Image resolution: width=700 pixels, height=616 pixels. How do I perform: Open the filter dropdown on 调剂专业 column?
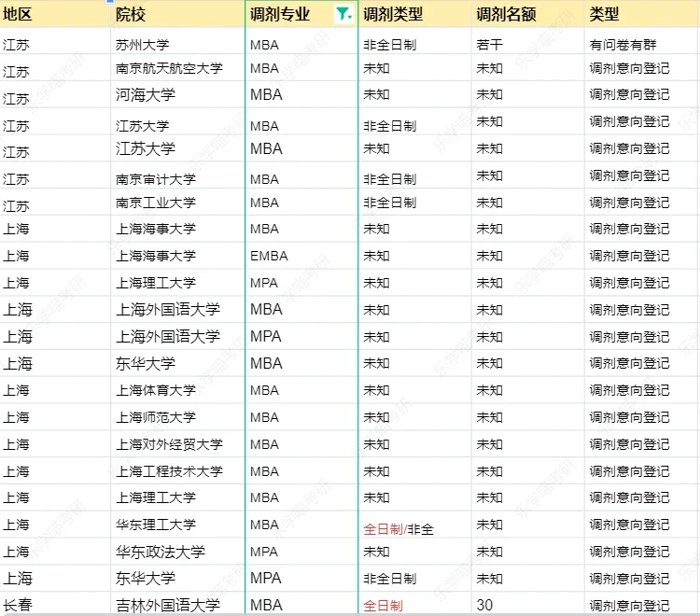pos(343,14)
